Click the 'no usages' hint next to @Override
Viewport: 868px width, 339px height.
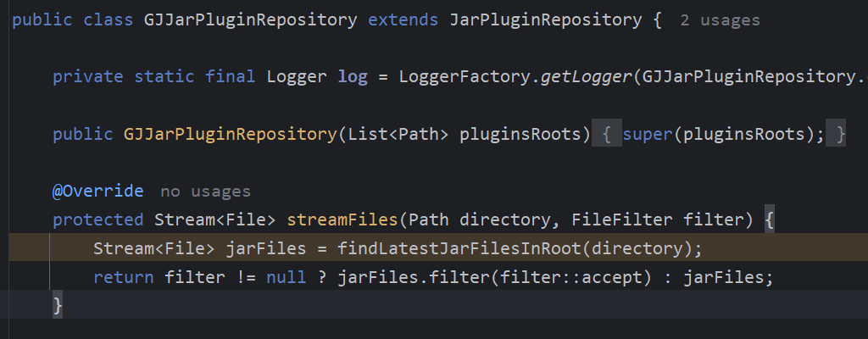click(x=205, y=192)
